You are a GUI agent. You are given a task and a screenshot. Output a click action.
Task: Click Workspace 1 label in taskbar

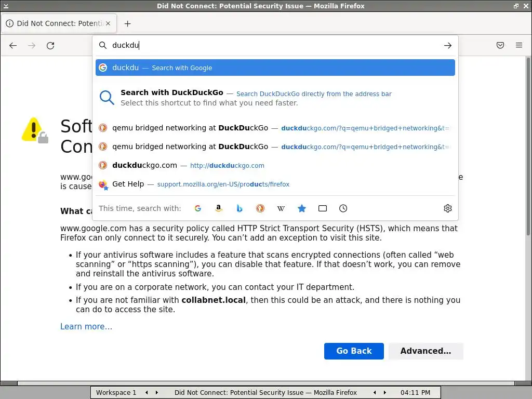(x=116, y=393)
